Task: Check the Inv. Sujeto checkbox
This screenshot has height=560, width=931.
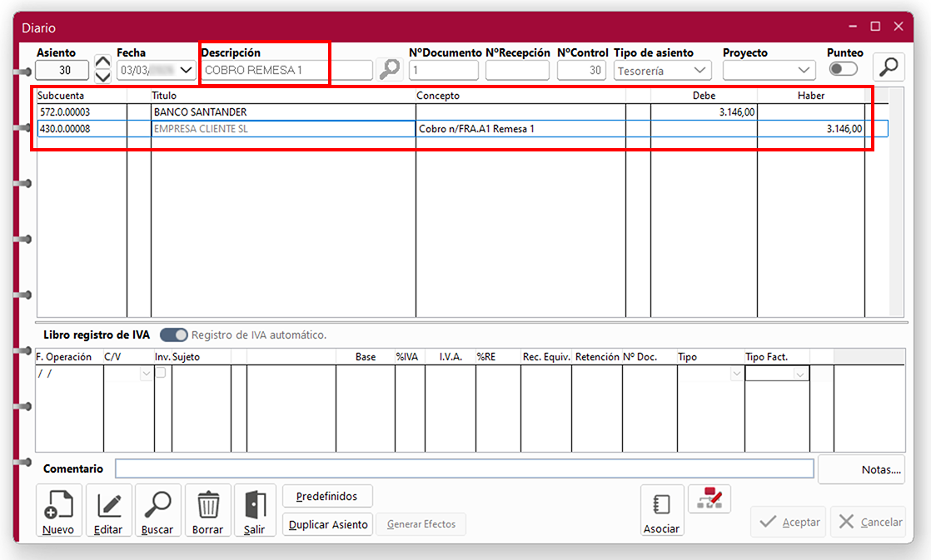Action: (161, 374)
